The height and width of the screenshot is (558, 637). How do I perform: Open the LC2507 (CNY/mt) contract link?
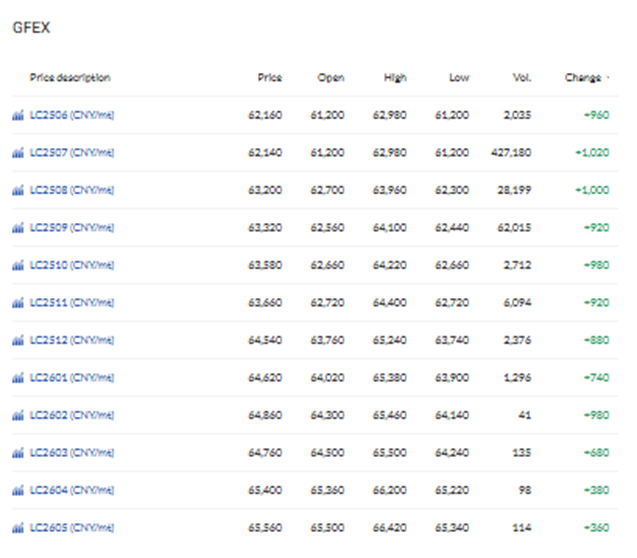(72, 152)
